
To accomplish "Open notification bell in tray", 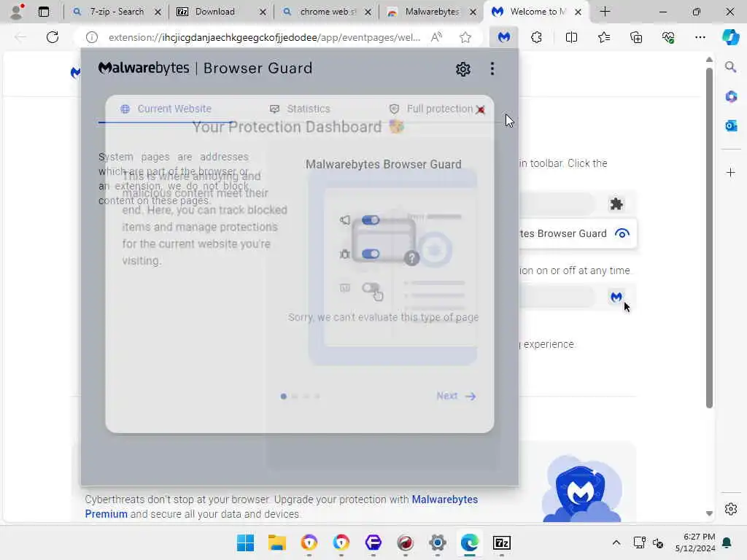I will [727, 542].
